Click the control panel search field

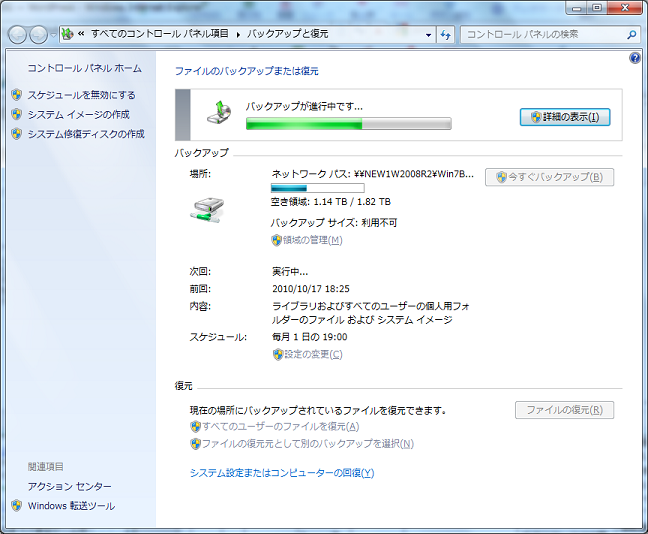(542, 34)
